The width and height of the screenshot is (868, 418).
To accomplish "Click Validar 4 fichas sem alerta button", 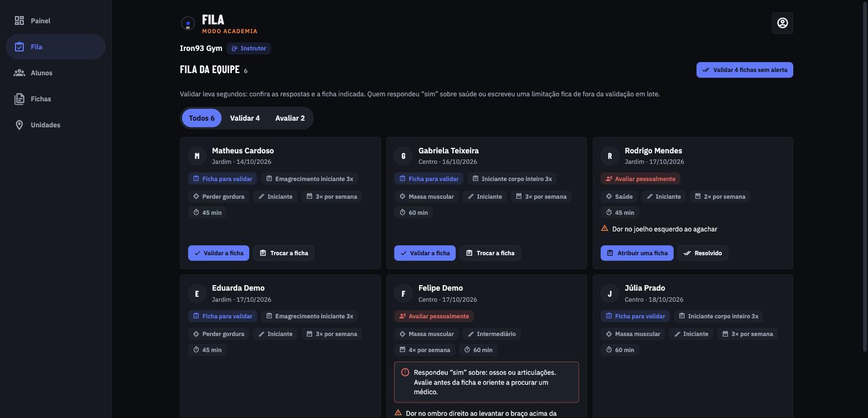I will [745, 70].
